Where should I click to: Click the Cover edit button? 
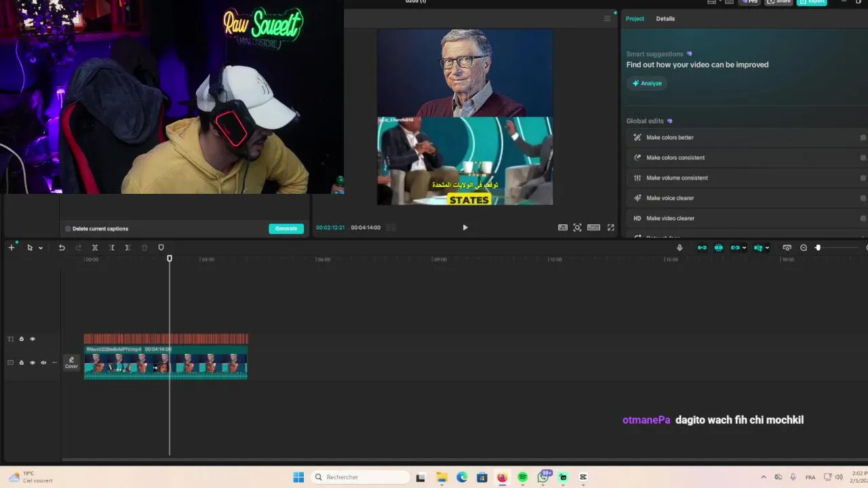[x=71, y=363]
